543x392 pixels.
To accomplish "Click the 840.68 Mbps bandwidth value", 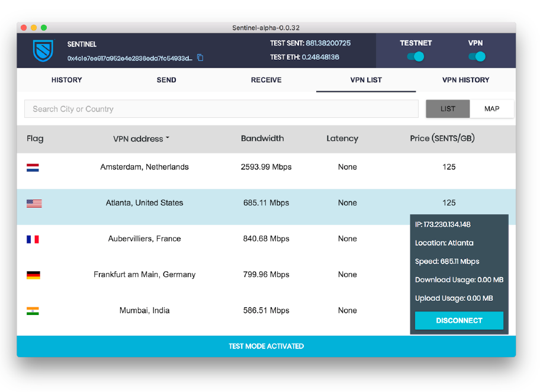I will (266, 239).
